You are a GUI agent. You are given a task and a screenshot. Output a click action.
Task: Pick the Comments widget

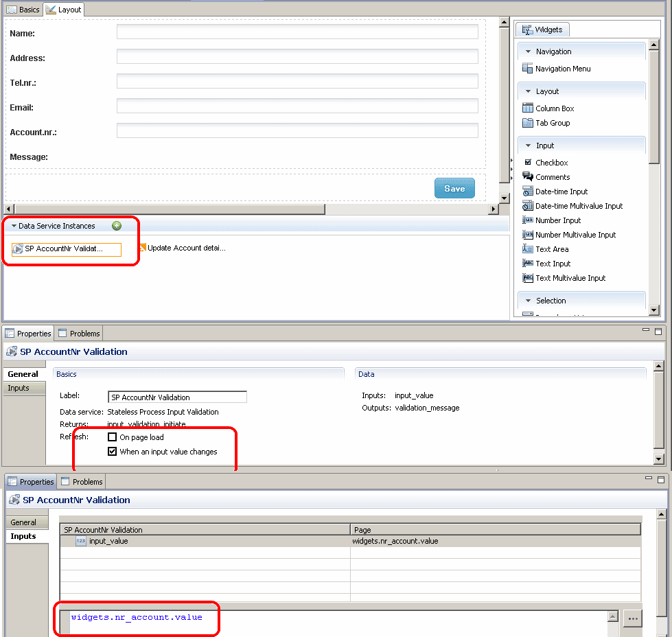click(546, 177)
